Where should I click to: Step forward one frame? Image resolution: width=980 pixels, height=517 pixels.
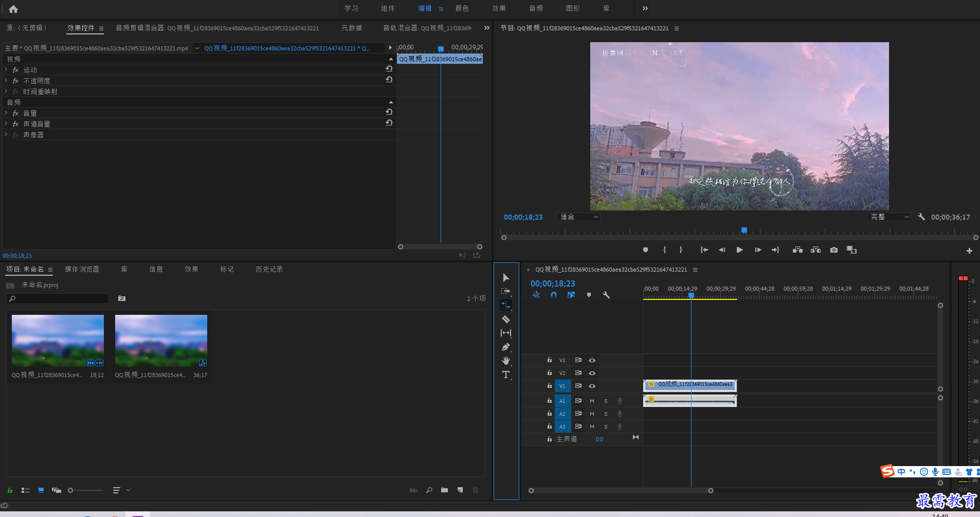758,250
